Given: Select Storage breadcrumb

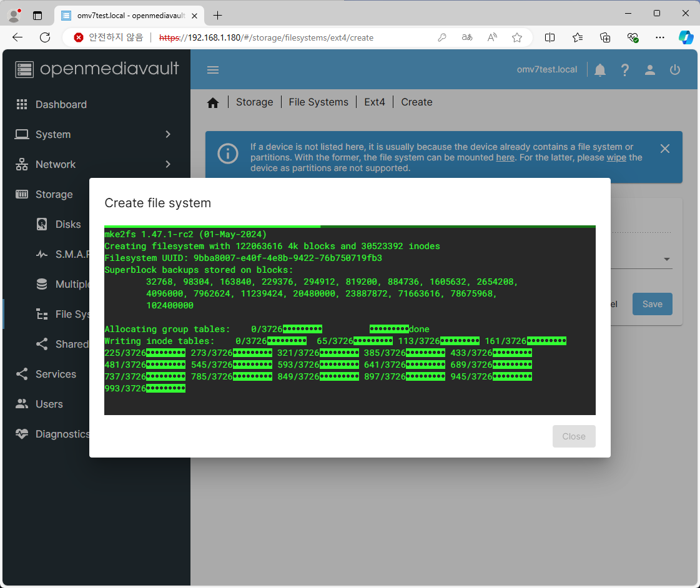Looking at the screenshot, I should point(255,102).
